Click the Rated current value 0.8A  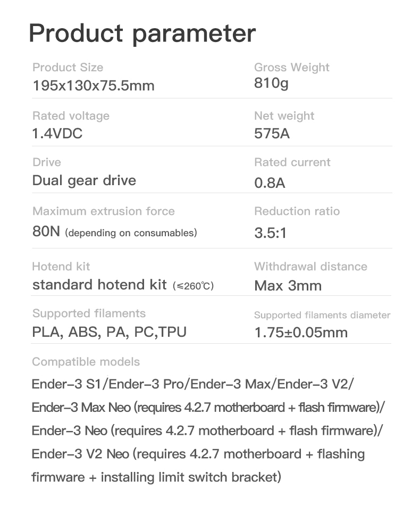[x=270, y=183]
